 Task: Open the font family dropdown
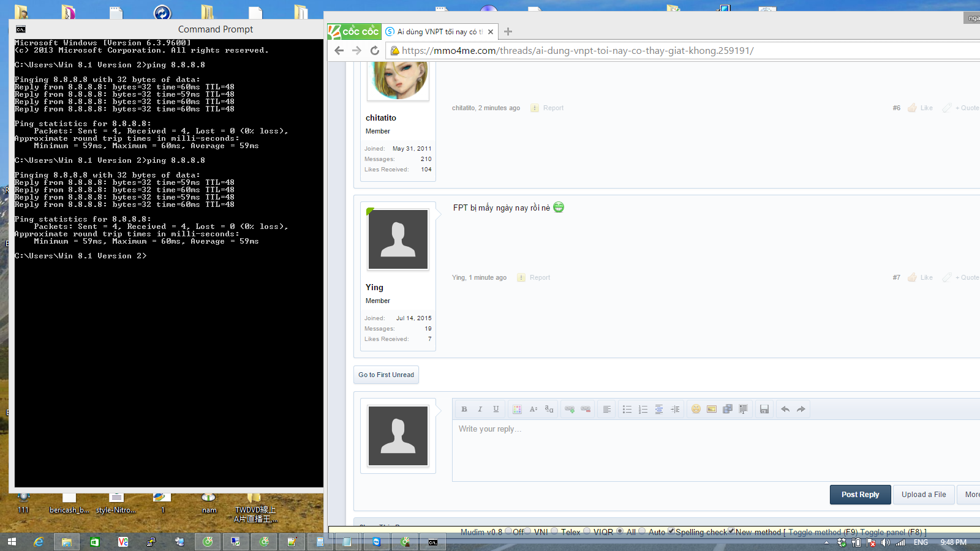click(x=549, y=409)
